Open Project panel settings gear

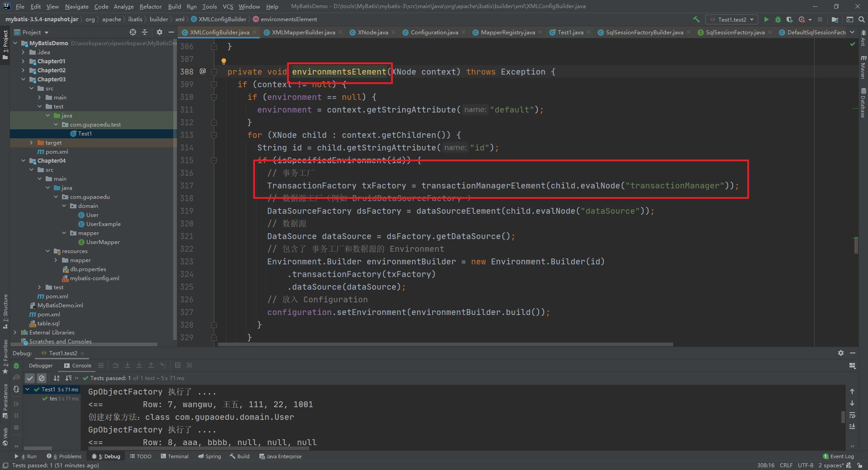[159, 32]
